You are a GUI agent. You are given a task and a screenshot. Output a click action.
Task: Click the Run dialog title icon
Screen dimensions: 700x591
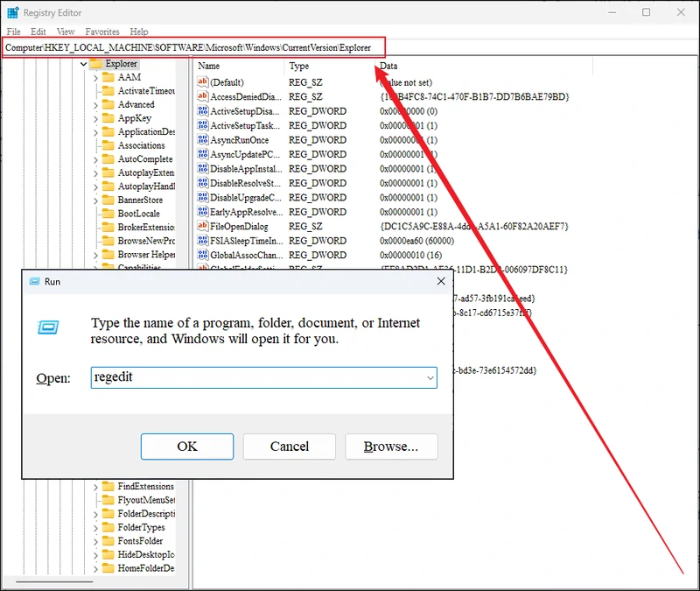(x=34, y=281)
